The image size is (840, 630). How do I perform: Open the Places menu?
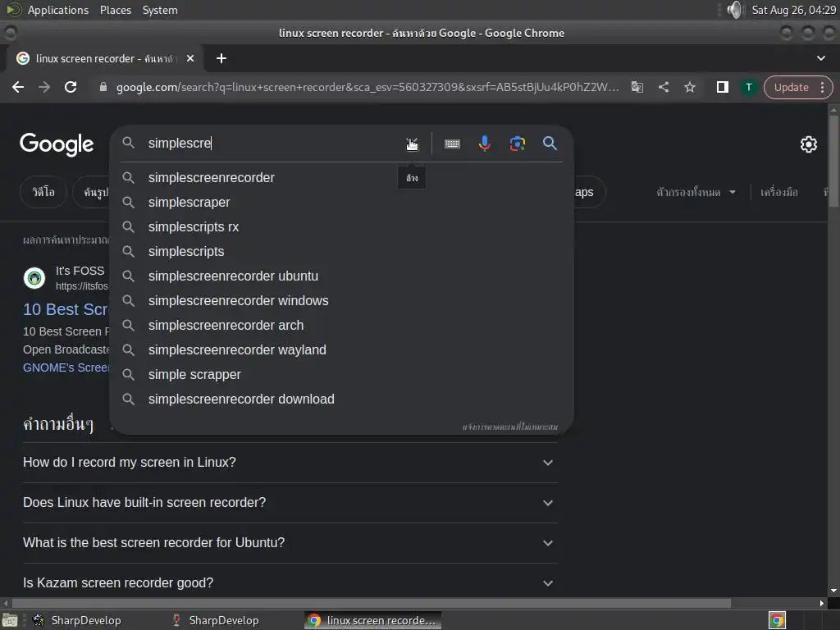[115, 10]
